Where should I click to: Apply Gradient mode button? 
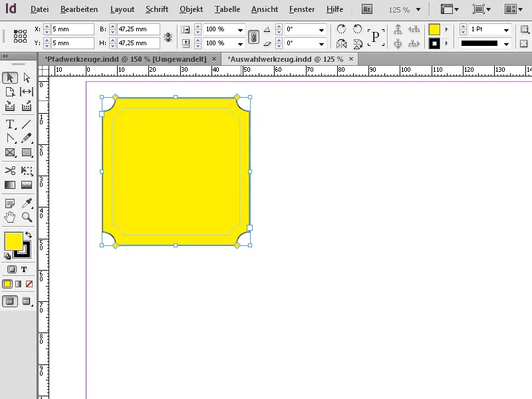[x=19, y=284]
